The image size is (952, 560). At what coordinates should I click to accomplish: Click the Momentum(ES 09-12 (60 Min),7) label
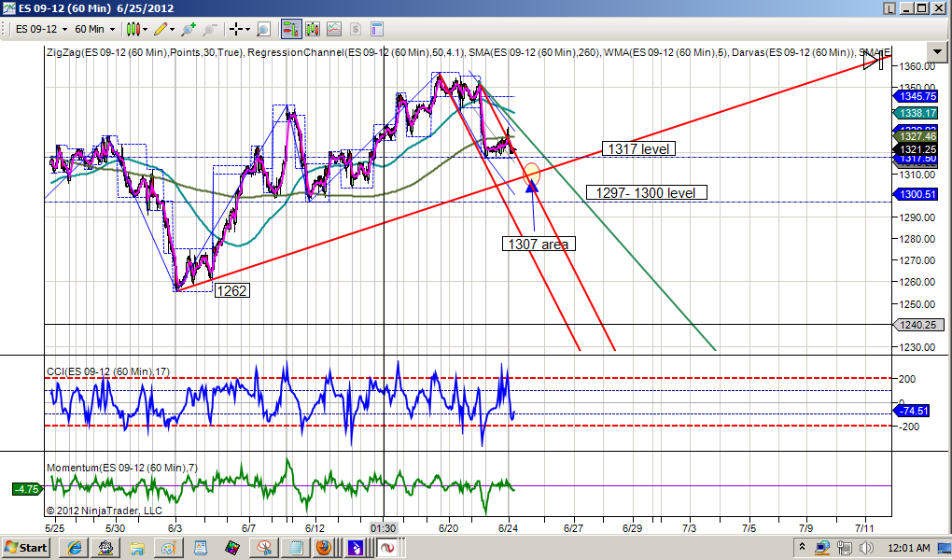(x=122, y=468)
